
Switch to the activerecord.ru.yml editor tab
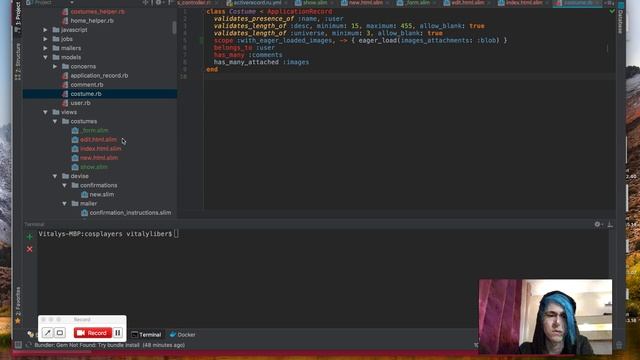point(257,3)
